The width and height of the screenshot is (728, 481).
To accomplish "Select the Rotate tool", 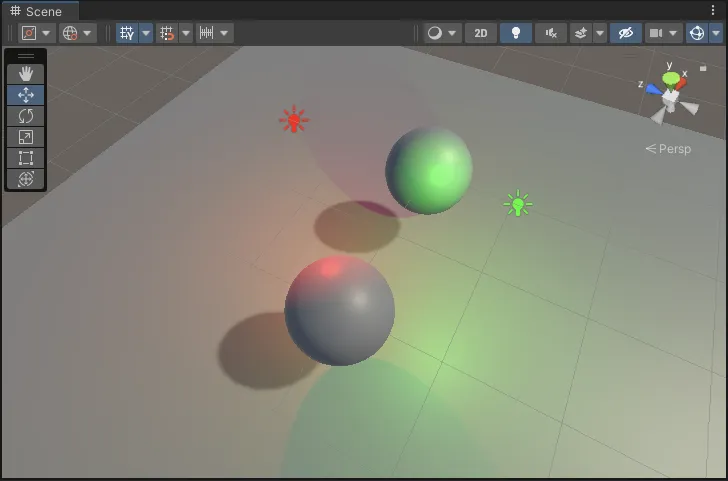I will click(x=26, y=116).
